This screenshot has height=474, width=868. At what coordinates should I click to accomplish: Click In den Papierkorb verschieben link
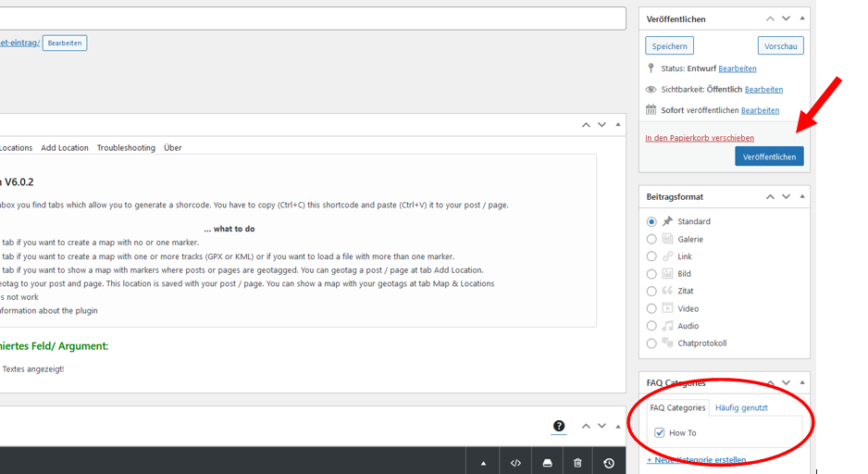point(700,138)
